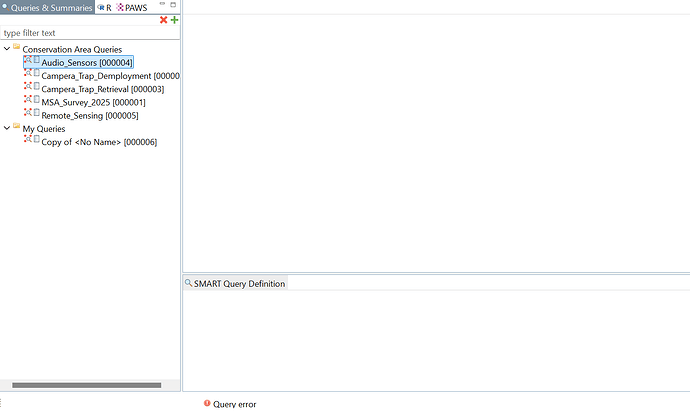Viewport: 690px width, 411px height.
Task: Maximize the Queries panel view
Action: pyautogui.click(x=172, y=6)
